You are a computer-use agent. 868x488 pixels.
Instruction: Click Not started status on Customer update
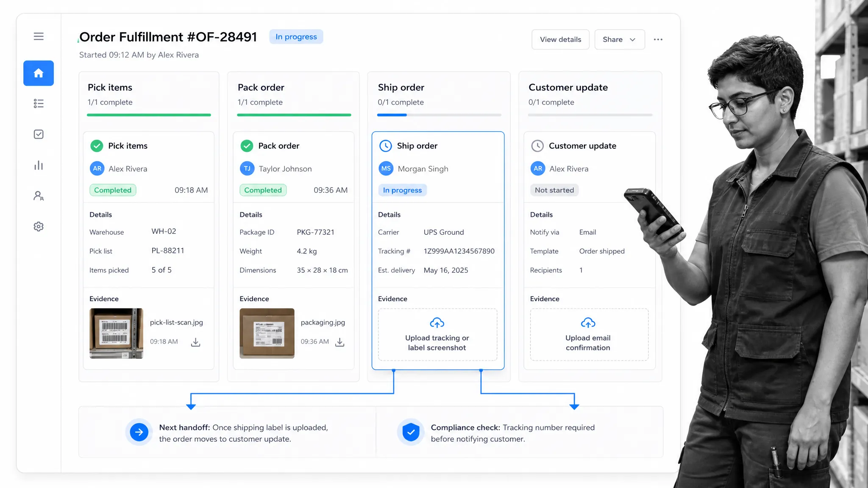coord(554,190)
